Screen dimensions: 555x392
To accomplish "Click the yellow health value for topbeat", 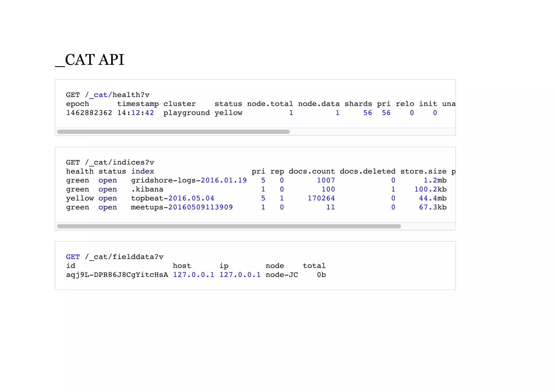I will [x=80, y=199].
